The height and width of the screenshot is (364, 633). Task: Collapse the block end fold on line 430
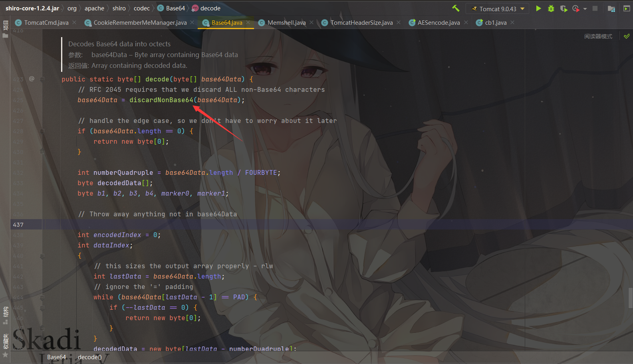(42, 152)
